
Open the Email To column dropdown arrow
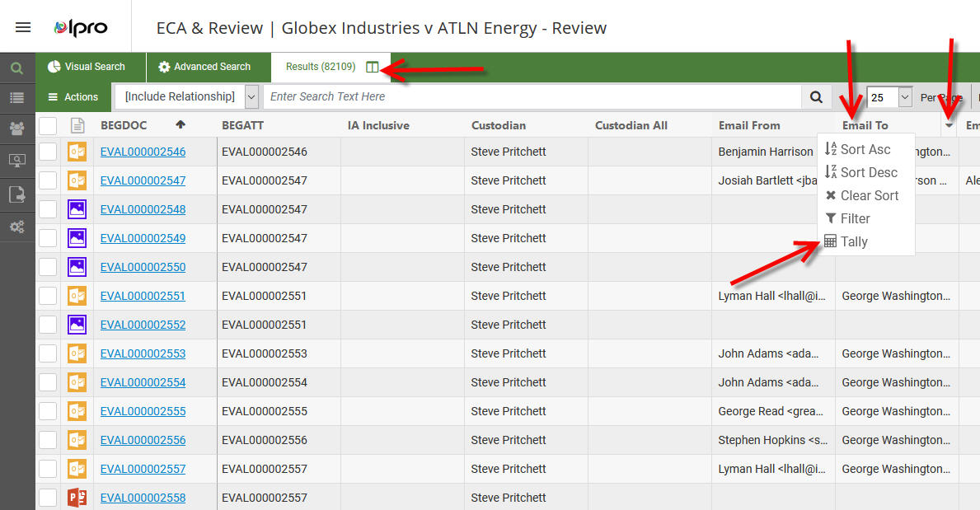coord(950,125)
